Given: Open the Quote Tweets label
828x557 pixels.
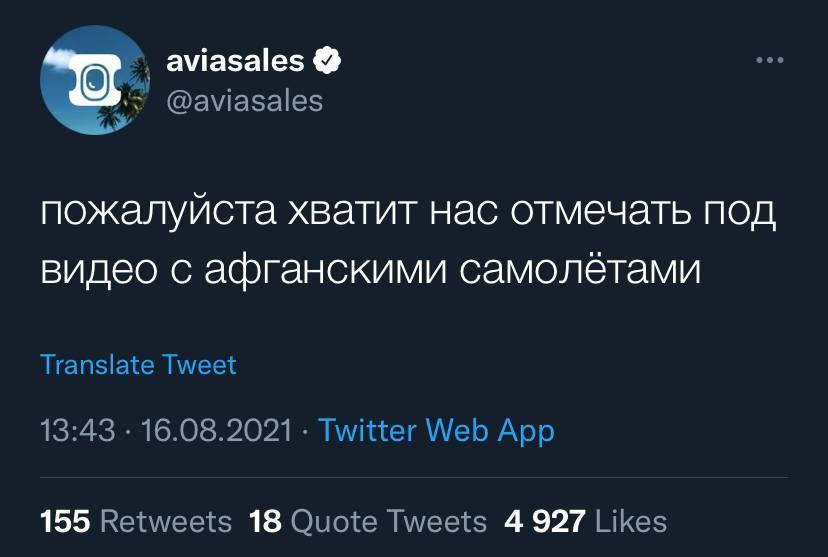Looking at the screenshot, I should [x=388, y=521].
